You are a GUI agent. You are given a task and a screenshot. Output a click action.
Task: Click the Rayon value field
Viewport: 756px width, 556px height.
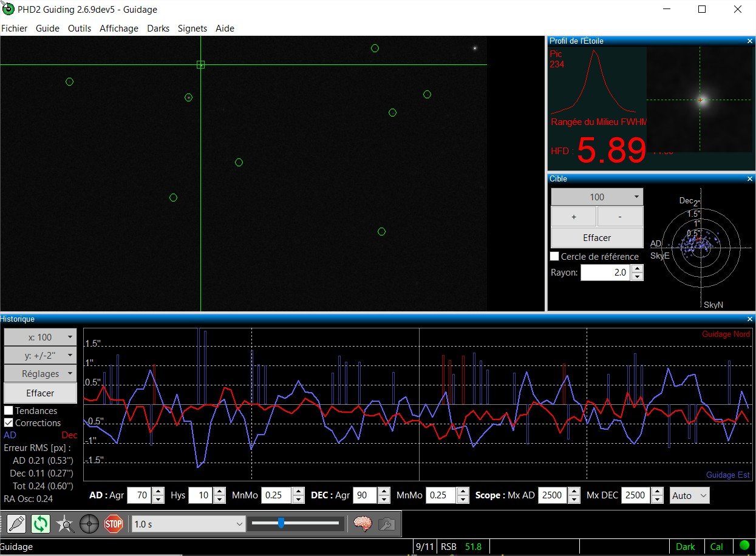click(x=606, y=273)
